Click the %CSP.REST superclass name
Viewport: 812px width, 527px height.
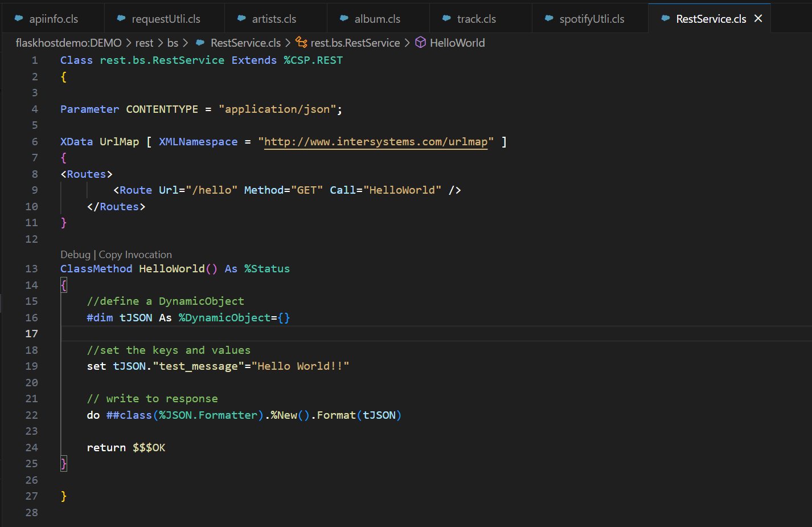(x=313, y=60)
